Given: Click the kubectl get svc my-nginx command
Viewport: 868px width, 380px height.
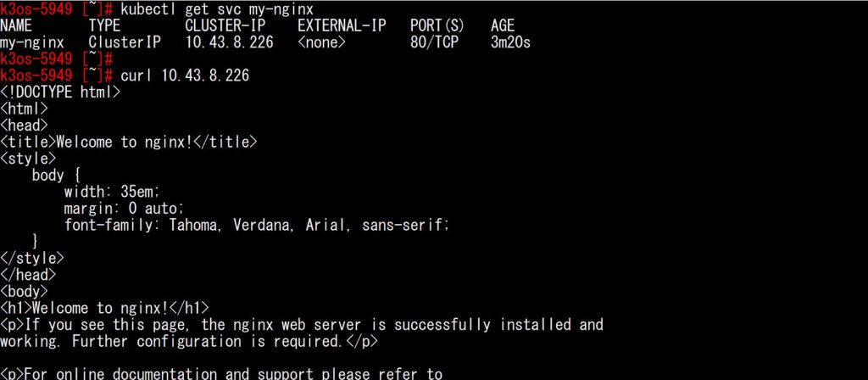Looking at the screenshot, I should (x=216, y=9).
